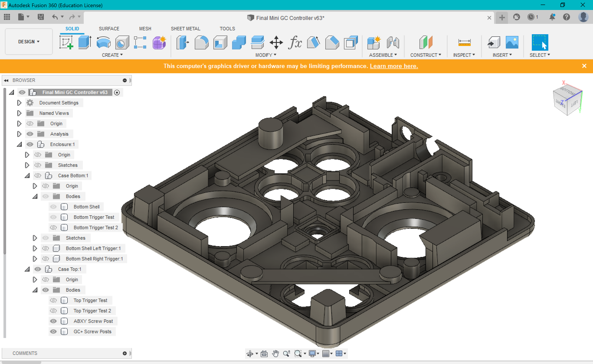The height and width of the screenshot is (364, 593).
Task: Open the Fillet tool in Modify
Action: (201, 42)
